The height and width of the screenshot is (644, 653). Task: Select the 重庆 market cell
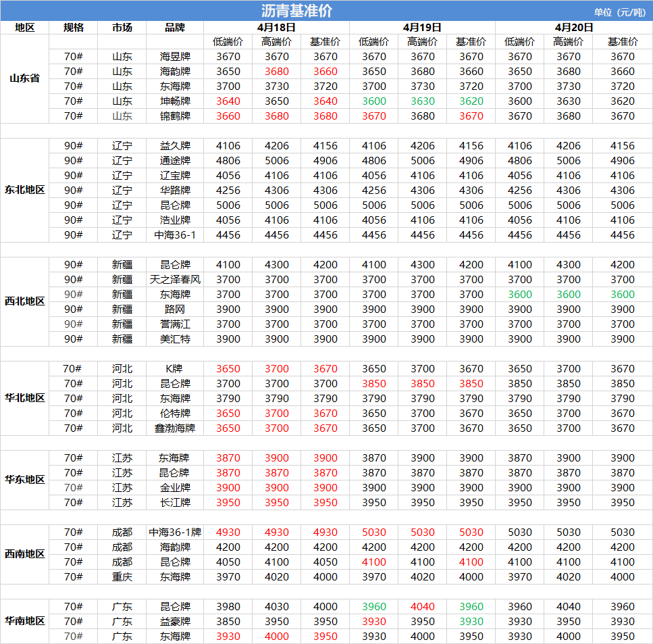click(x=122, y=577)
